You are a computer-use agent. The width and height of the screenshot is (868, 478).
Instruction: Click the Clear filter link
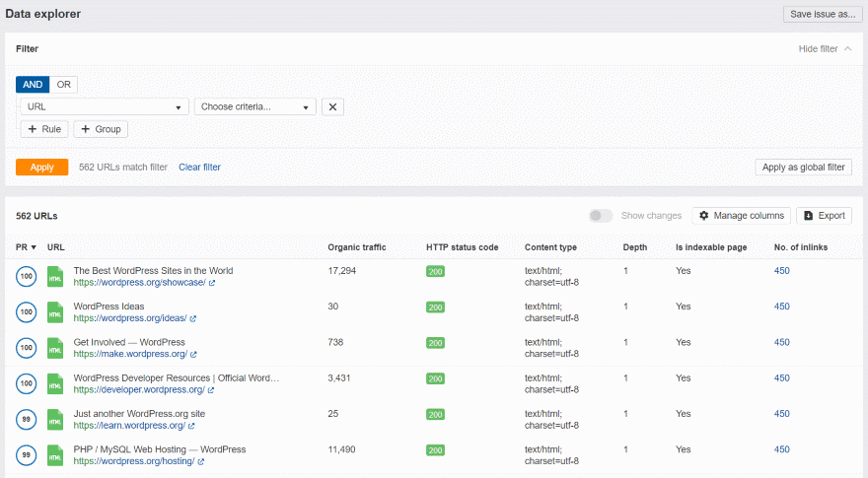pos(199,168)
